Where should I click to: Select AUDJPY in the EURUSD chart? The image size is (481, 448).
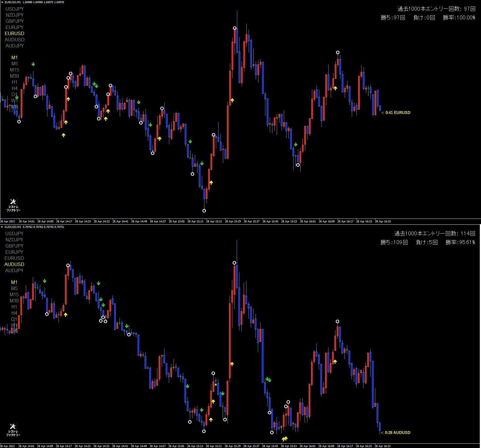(x=14, y=46)
